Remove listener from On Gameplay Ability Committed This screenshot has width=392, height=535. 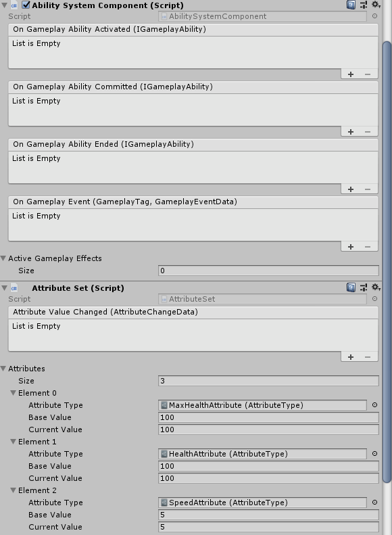click(368, 132)
